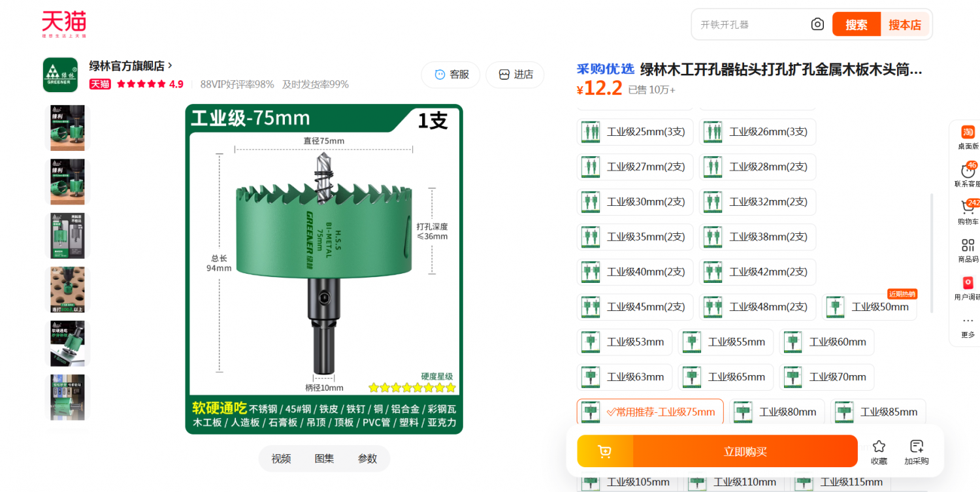Image resolution: width=980 pixels, height=492 pixels.
Task: Open 购物车 in the right sidebar
Action: (x=968, y=212)
